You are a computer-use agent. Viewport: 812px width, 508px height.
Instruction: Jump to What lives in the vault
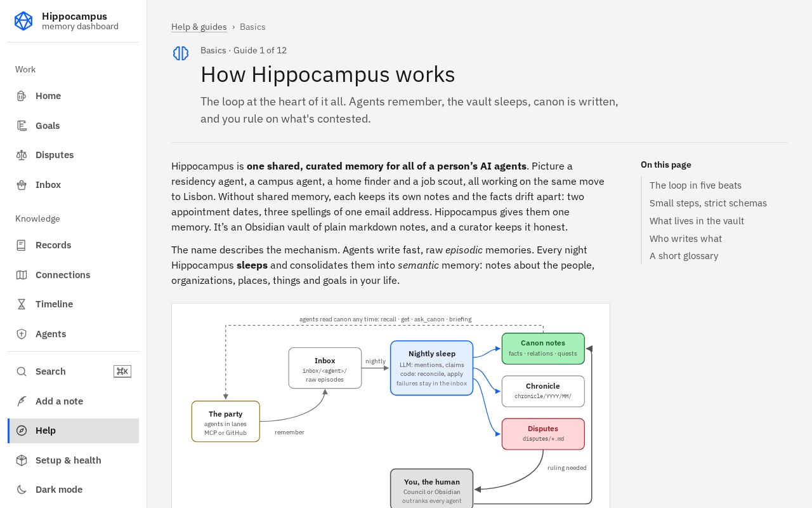coord(697,221)
